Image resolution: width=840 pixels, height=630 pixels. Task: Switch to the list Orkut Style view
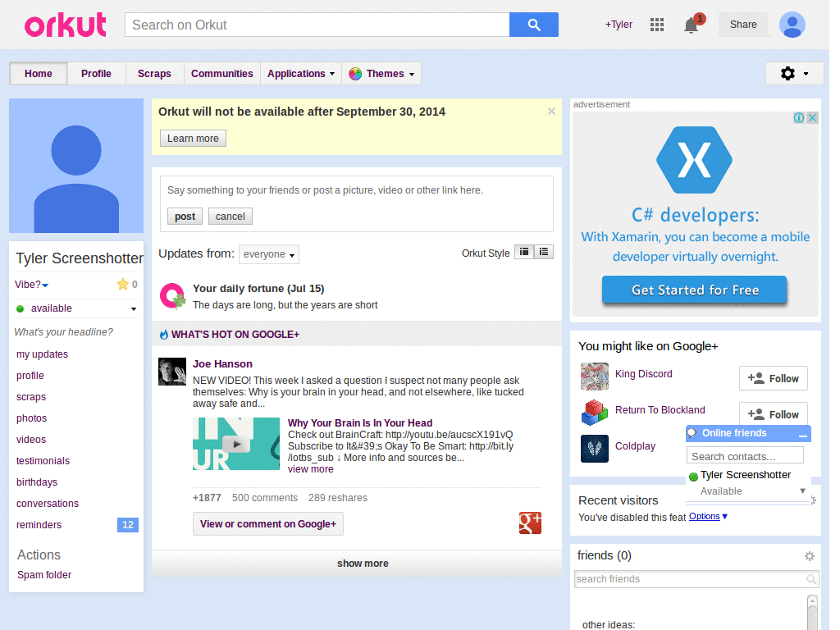coord(544,252)
